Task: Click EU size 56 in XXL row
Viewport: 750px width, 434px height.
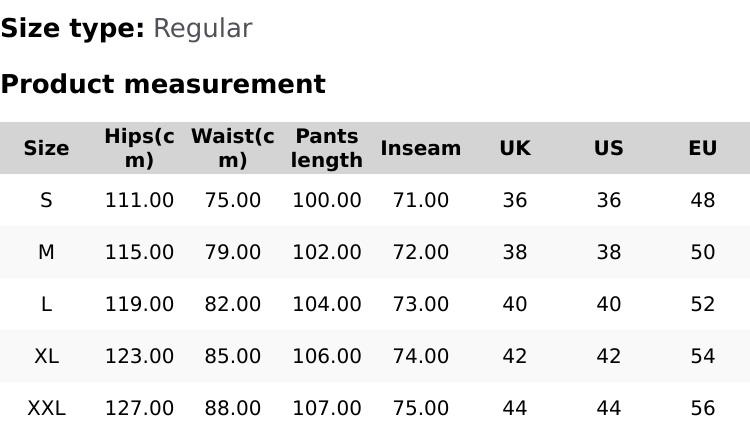Action: (x=702, y=408)
